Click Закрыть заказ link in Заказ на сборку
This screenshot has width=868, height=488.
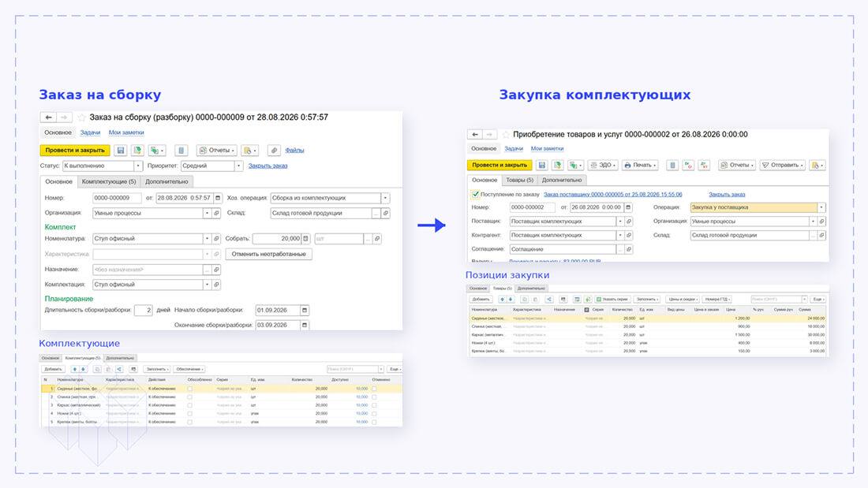268,166
